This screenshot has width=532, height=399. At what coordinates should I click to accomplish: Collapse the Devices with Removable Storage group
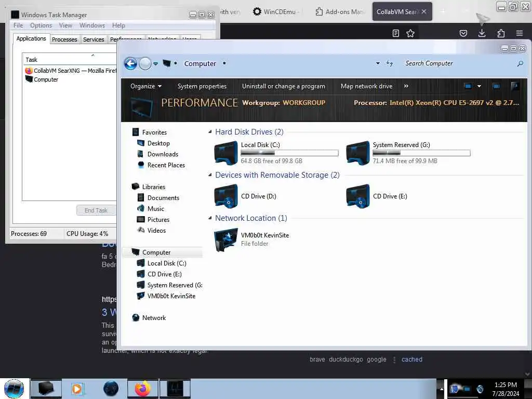210,175
